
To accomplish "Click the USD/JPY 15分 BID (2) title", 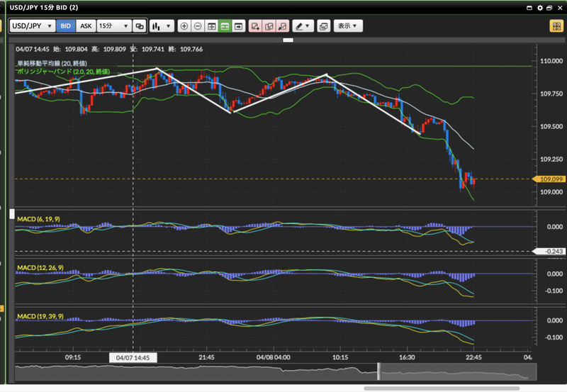I will (x=44, y=7).
